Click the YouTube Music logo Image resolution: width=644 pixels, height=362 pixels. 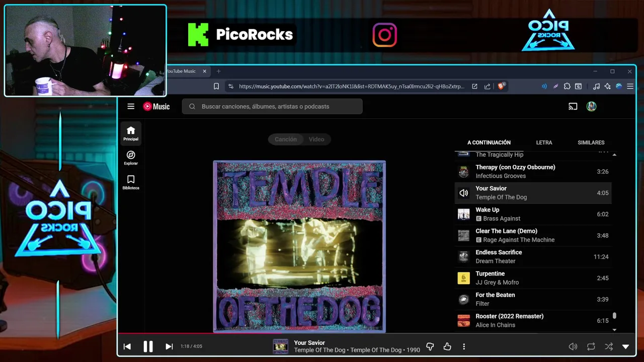(156, 106)
